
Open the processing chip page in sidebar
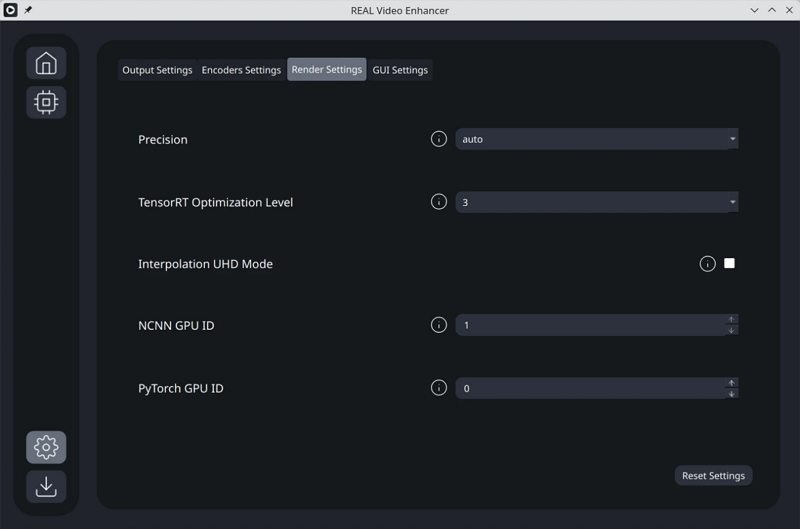click(46, 102)
